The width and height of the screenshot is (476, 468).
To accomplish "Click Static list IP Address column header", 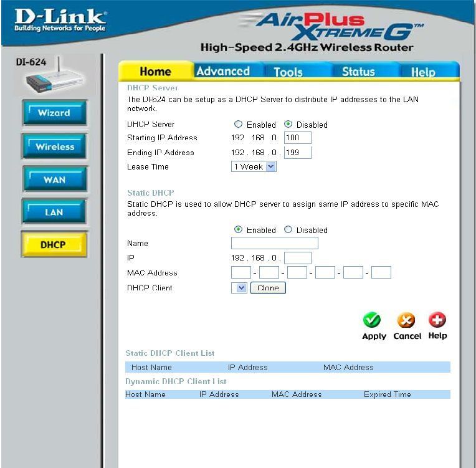I will coord(248,368).
